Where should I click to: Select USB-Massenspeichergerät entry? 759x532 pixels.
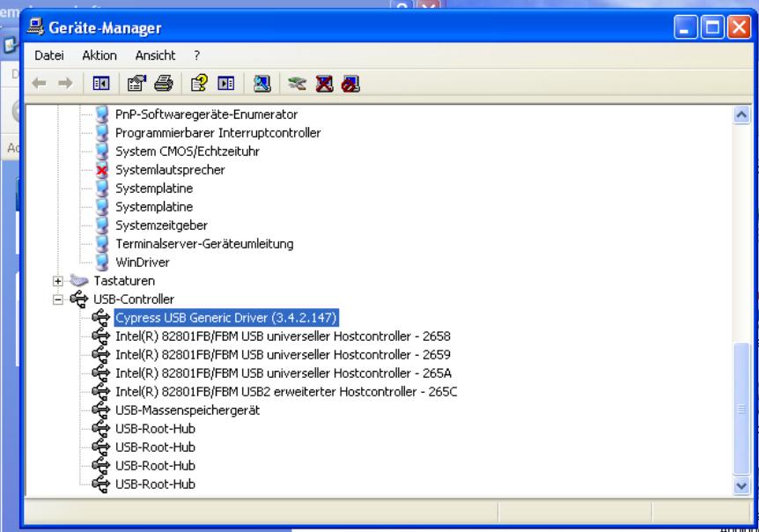188,410
